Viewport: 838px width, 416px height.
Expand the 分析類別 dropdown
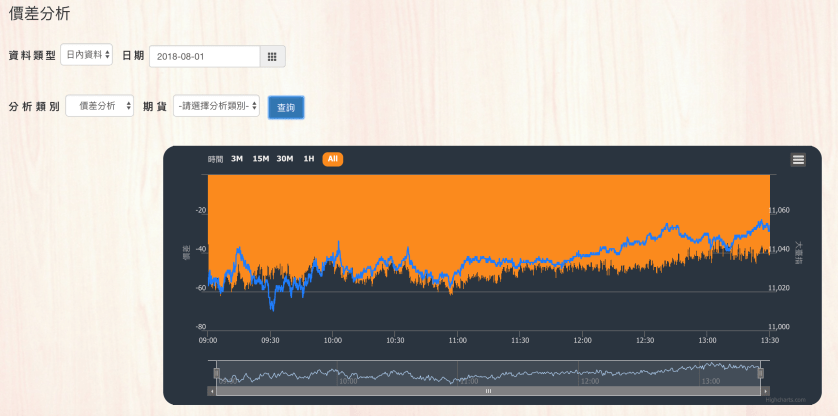100,106
